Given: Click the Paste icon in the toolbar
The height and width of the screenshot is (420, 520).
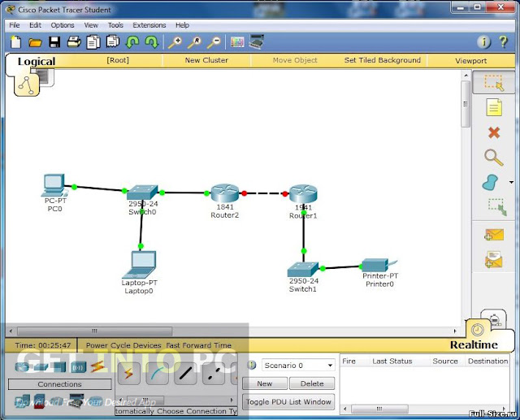Looking at the screenshot, I should tap(113, 42).
